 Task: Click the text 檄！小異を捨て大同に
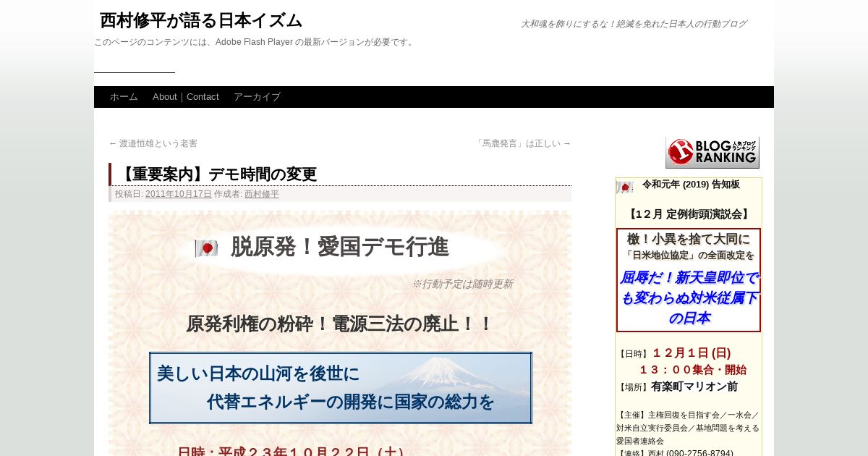click(689, 239)
